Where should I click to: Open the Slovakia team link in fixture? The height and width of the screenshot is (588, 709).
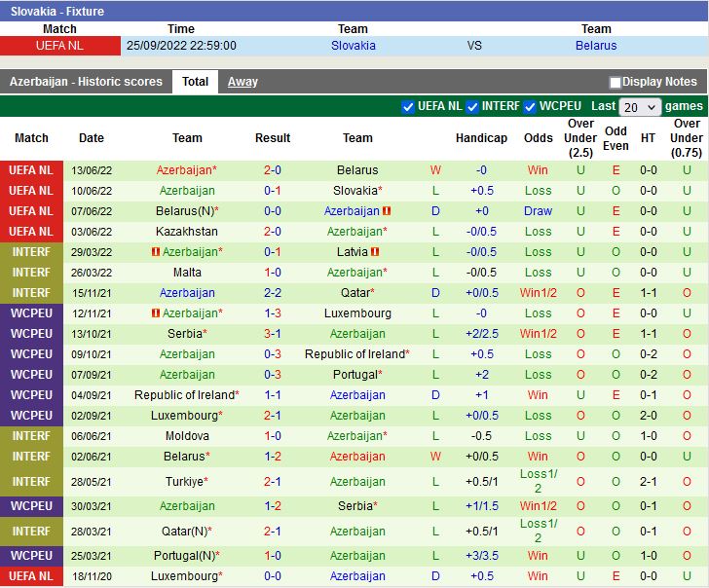tap(354, 46)
